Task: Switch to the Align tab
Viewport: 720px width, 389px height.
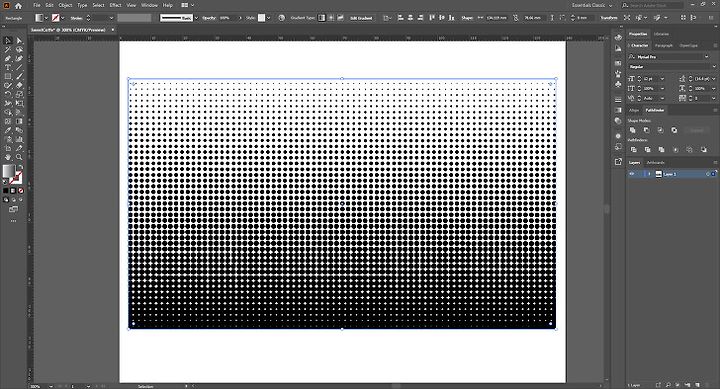Action: [634, 110]
